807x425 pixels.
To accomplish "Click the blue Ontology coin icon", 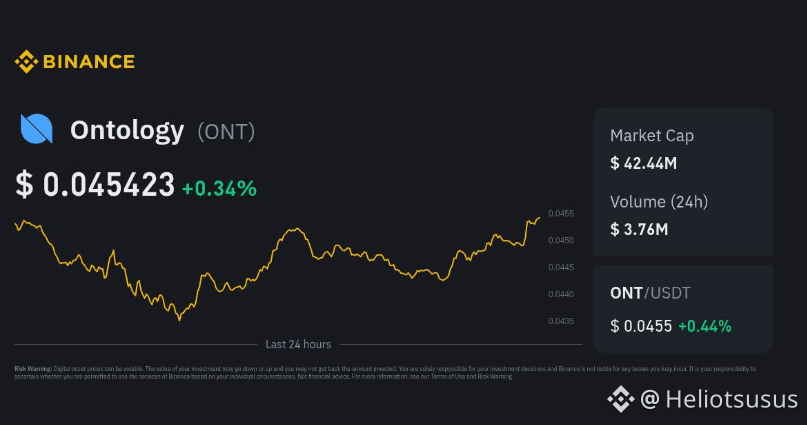I will (36, 129).
